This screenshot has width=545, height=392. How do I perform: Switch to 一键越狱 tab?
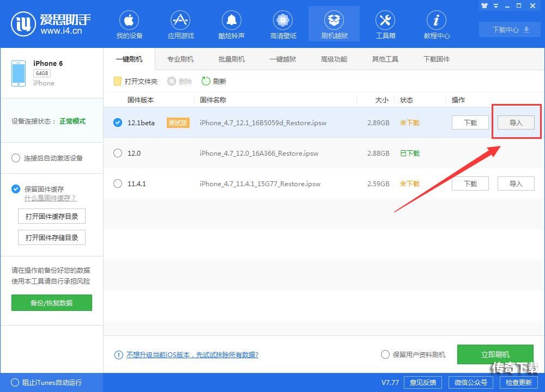coord(282,59)
